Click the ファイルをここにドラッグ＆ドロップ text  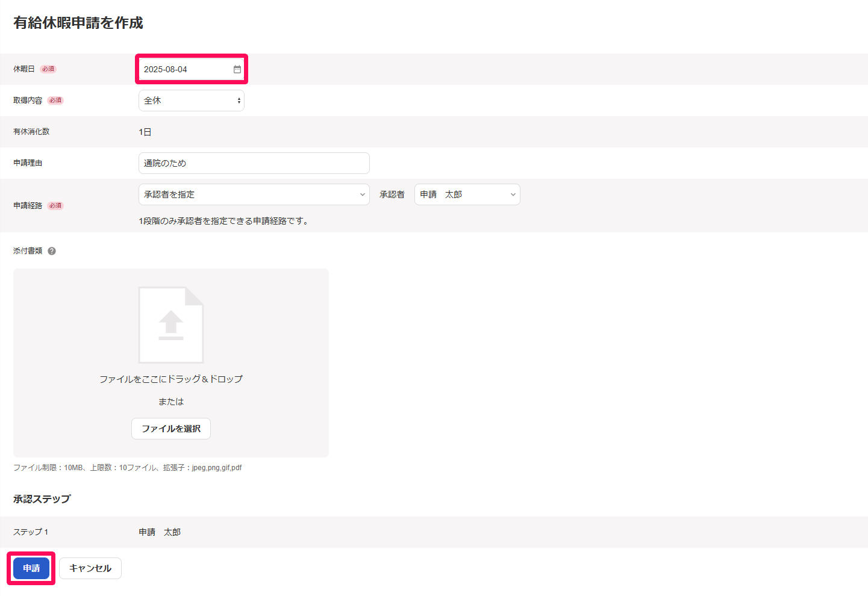pos(171,379)
